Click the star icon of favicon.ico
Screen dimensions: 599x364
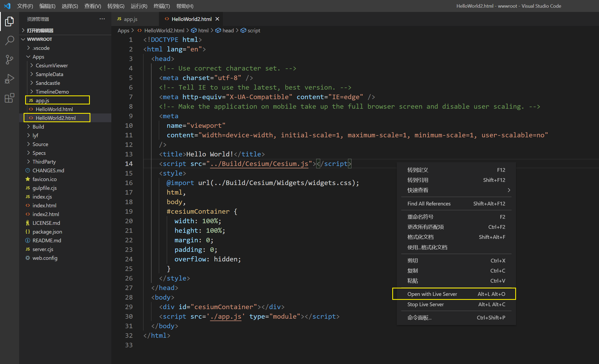(x=28, y=179)
